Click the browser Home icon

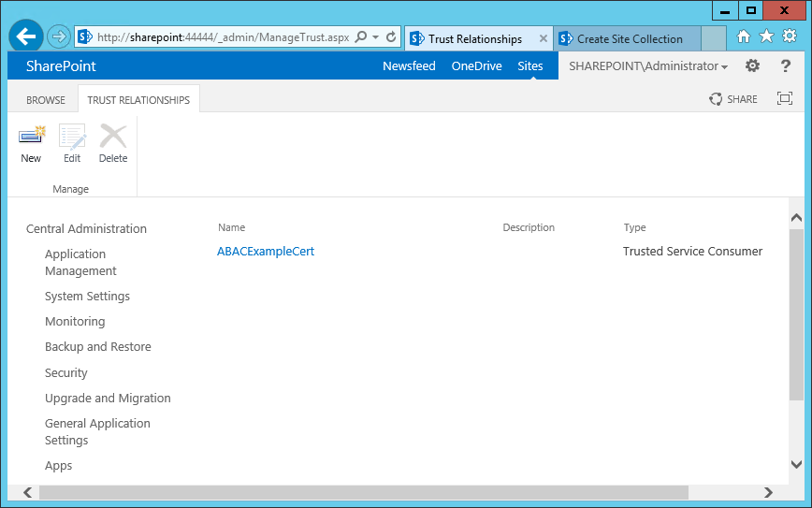[743, 36]
